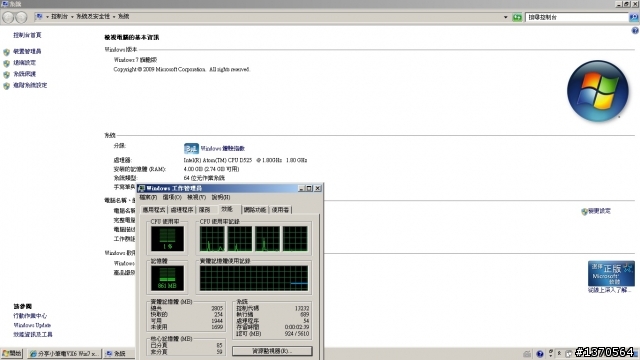Click the shield icon beside 變更設定
Image resolution: width=640 pixels, height=360 pixels.
[x=584, y=211]
